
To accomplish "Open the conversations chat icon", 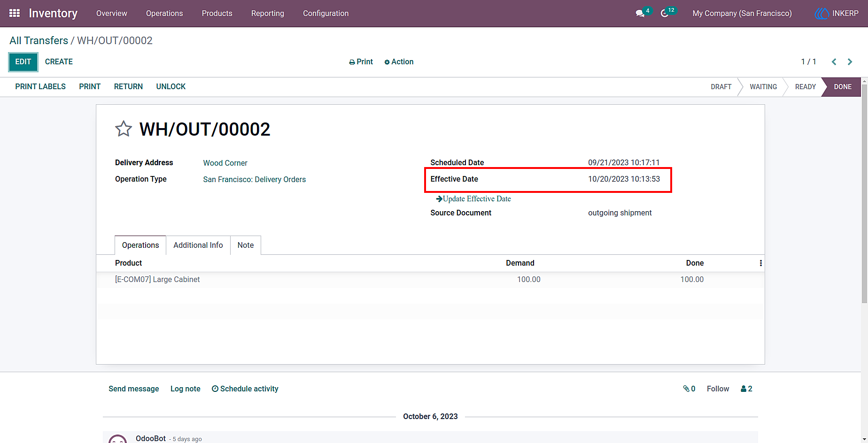I will [x=640, y=14].
